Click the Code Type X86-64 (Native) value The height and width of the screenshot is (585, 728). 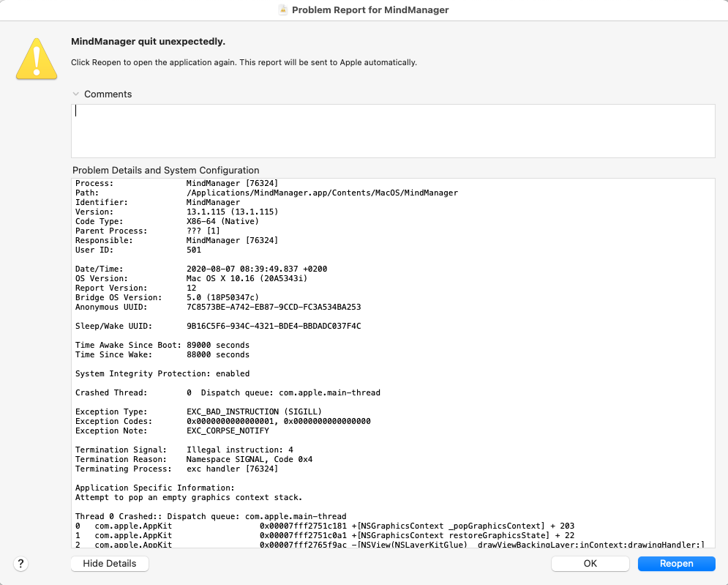tap(223, 221)
